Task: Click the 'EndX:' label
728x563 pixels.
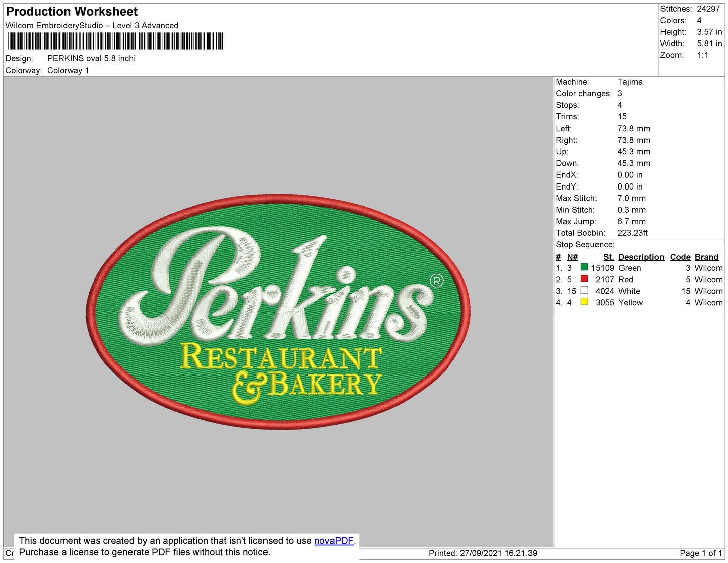Action: pyautogui.click(x=567, y=175)
